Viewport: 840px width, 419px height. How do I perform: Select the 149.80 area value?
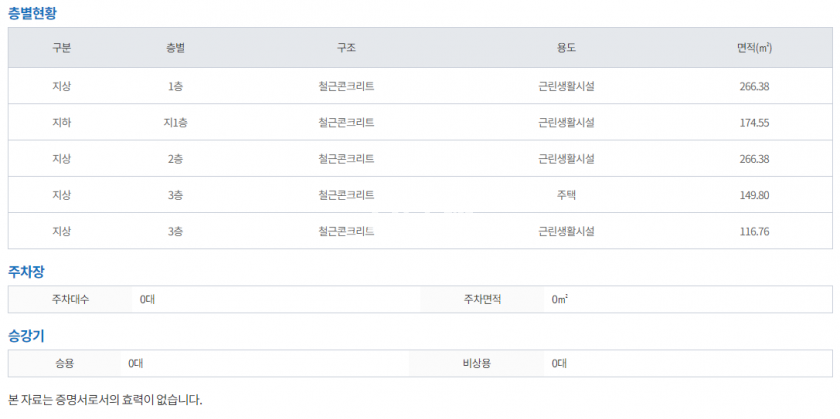tap(753, 194)
